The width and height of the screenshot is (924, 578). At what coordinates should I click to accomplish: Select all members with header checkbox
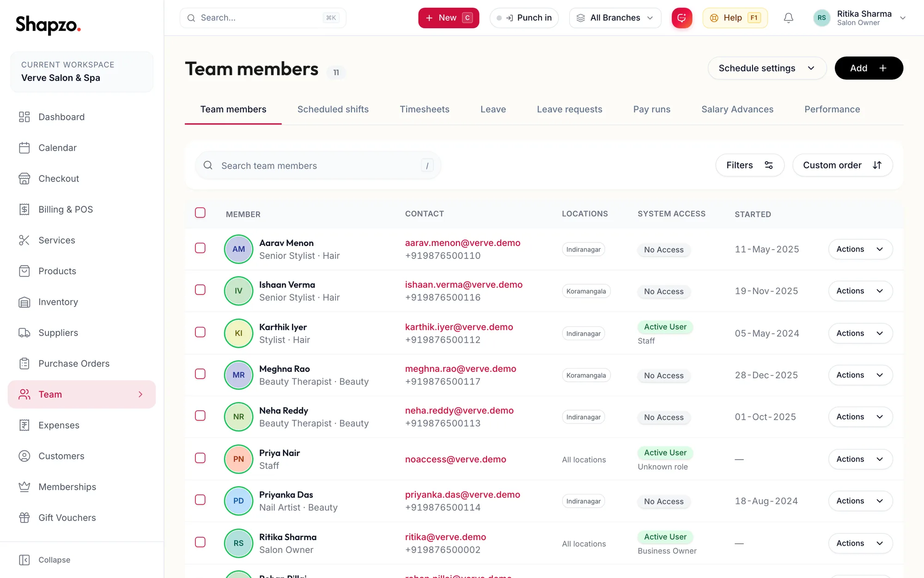point(200,213)
